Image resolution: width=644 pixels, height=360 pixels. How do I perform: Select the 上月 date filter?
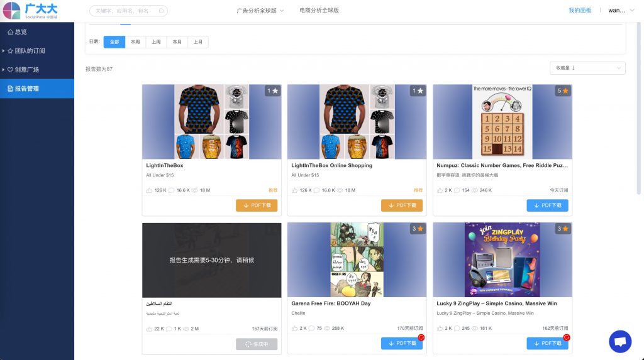click(x=198, y=42)
